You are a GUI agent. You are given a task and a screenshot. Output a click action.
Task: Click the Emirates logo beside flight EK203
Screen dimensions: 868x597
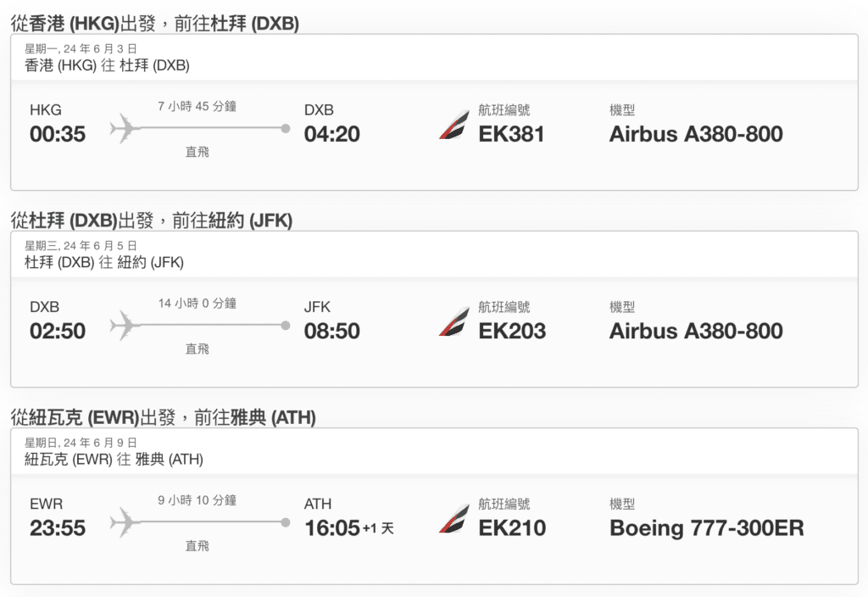click(454, 321)
